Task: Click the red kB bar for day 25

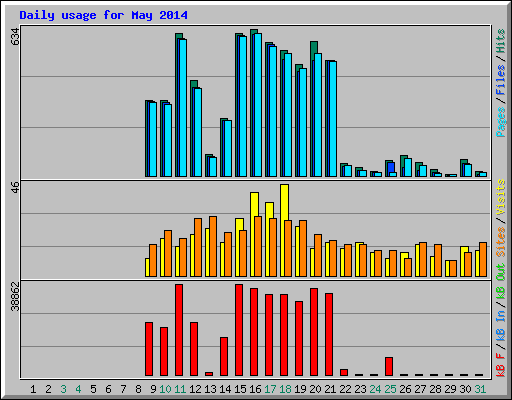Action: 389,367
